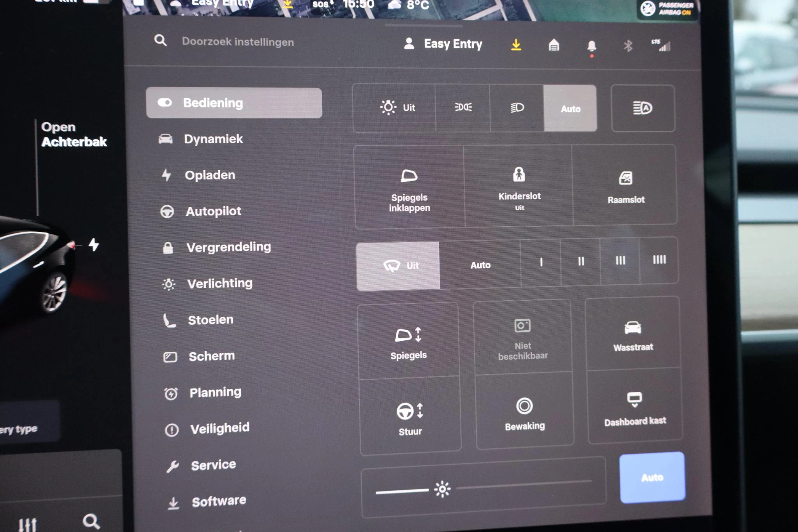Set headlights to Auto mode

pos(570,109)
